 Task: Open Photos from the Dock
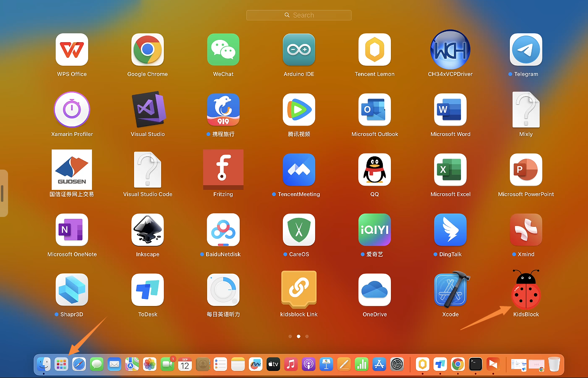[x=150, y=364]
